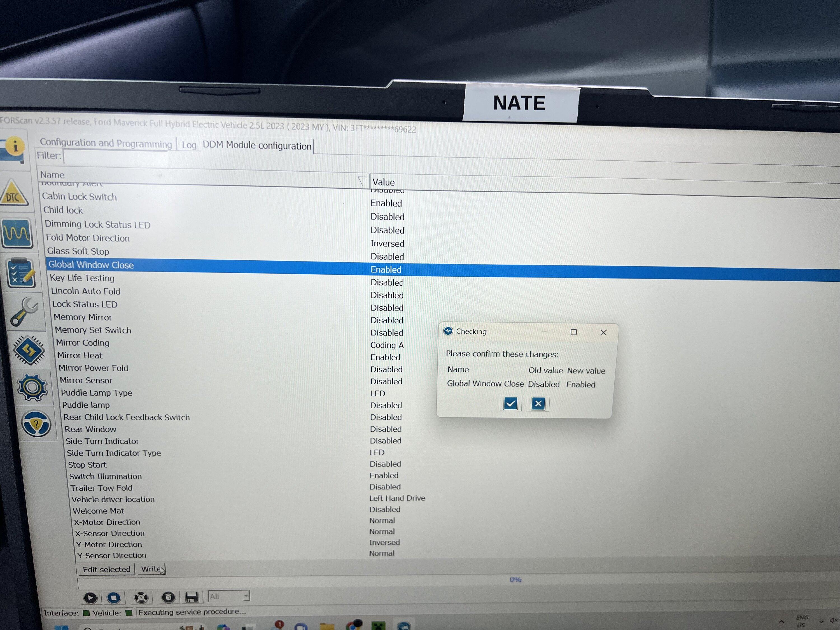Click the Write button
Image resolution: width=840 pixels, height=630 pixels.
coord(151,569)
